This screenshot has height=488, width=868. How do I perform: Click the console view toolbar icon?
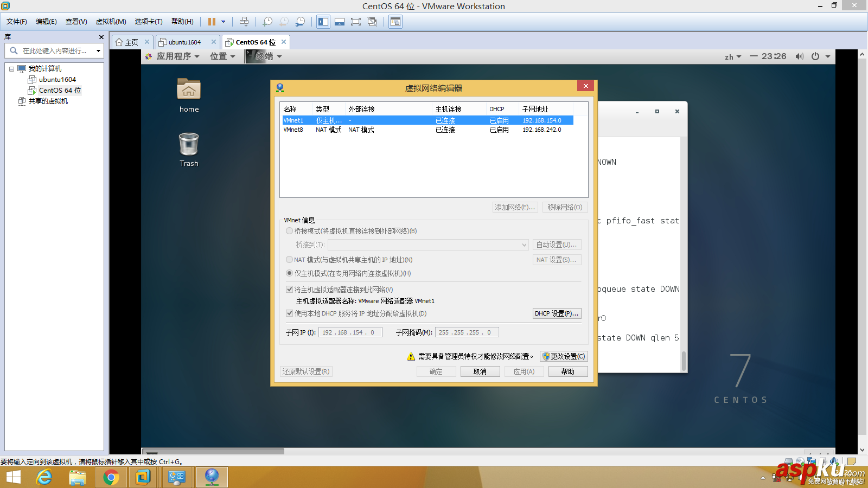tap(396, 22)
